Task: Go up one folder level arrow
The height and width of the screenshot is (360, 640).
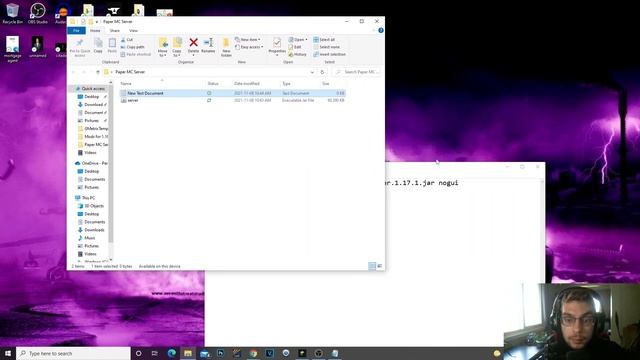Action: [98, 72]
